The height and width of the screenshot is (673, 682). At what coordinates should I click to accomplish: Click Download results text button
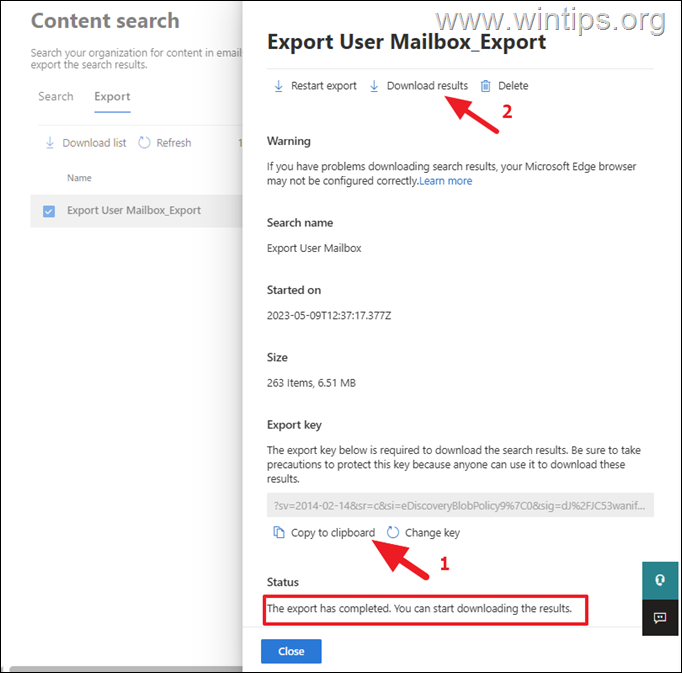(427, 86)
